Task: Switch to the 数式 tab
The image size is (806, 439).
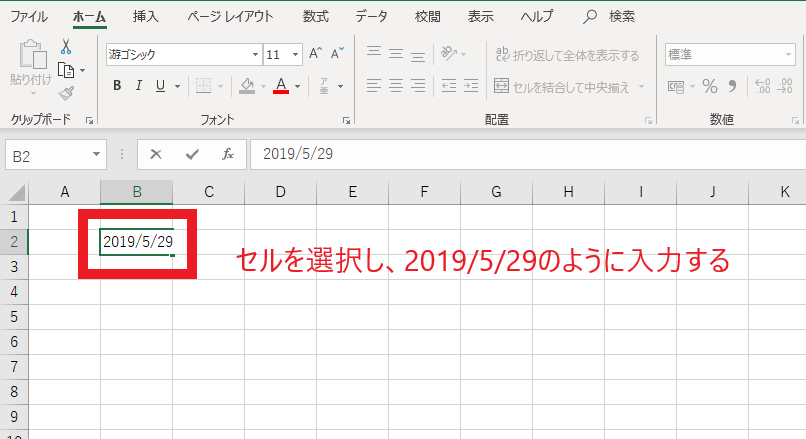Action: [315, 16]
